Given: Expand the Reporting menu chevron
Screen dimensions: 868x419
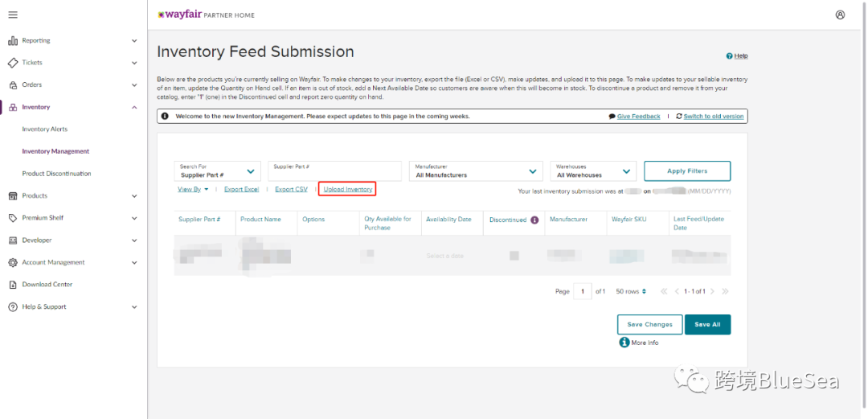Looking at the screenshot, I should (134, 40).
